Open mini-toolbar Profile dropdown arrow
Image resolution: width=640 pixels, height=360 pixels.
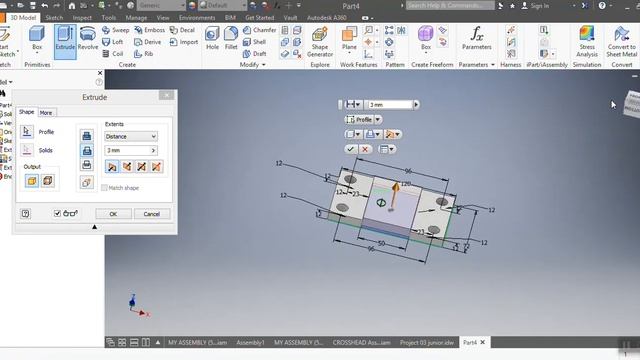pyautogui.click(x=378, y=120)
